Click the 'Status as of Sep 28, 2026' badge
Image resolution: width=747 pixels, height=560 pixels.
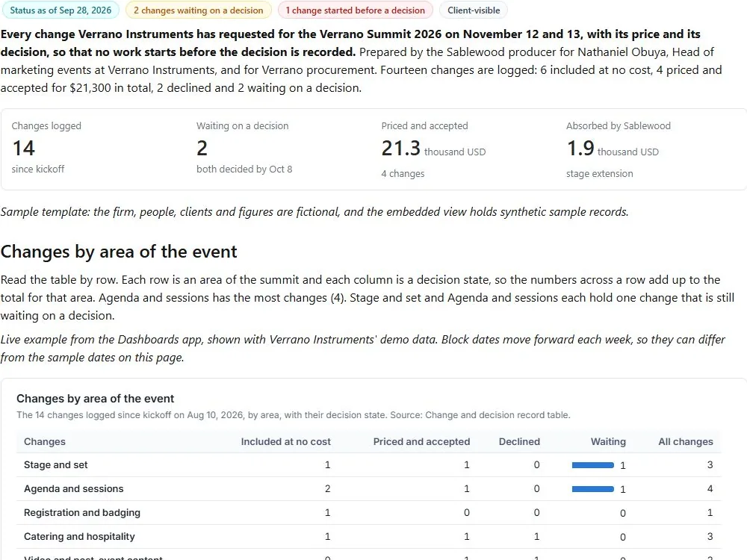61,10
